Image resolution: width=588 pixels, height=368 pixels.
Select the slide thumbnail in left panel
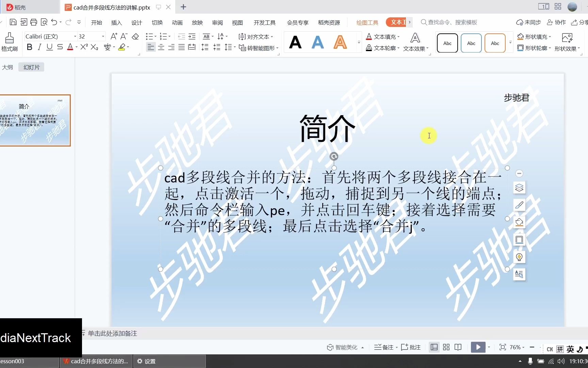tap(36, 120)
